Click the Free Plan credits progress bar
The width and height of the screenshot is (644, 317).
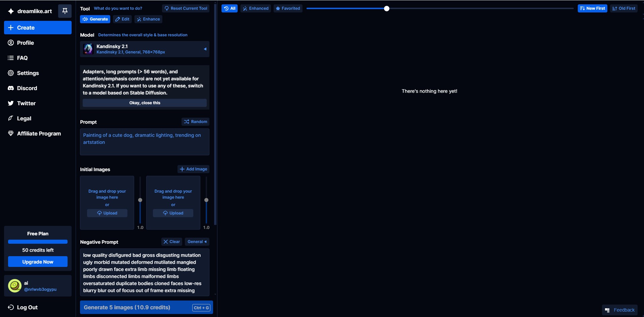(x=38, y=242)
